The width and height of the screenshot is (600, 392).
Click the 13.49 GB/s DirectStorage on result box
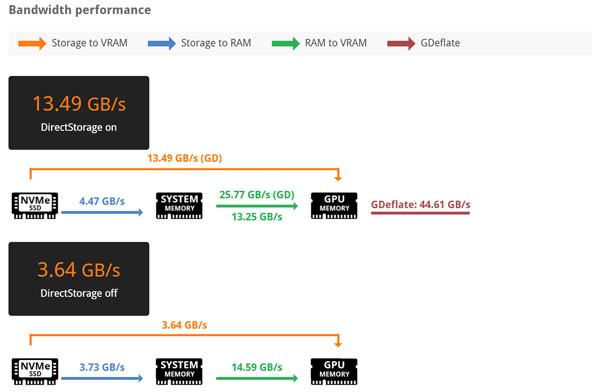pyautogui.click(x=79, y=113)
